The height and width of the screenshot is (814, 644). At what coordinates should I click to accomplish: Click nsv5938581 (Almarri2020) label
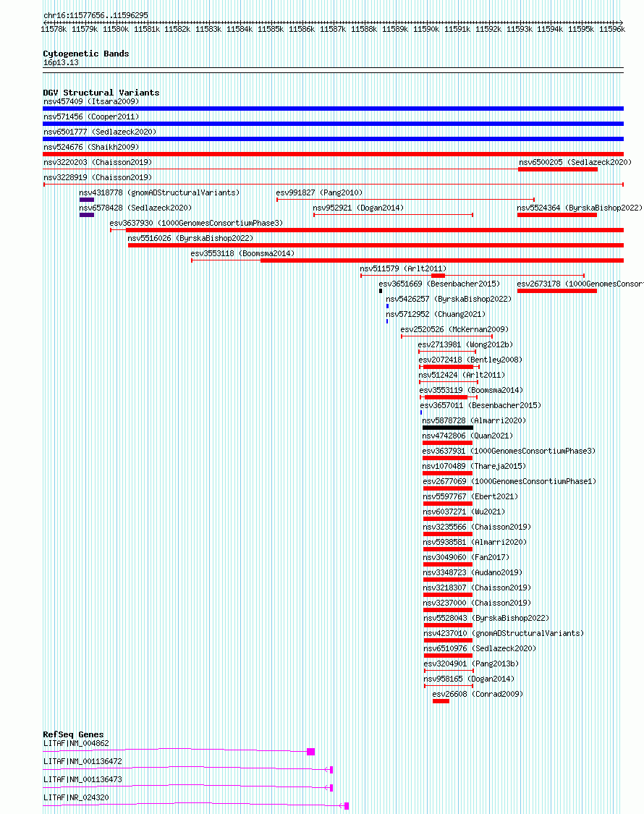click(x=475, y=542)
